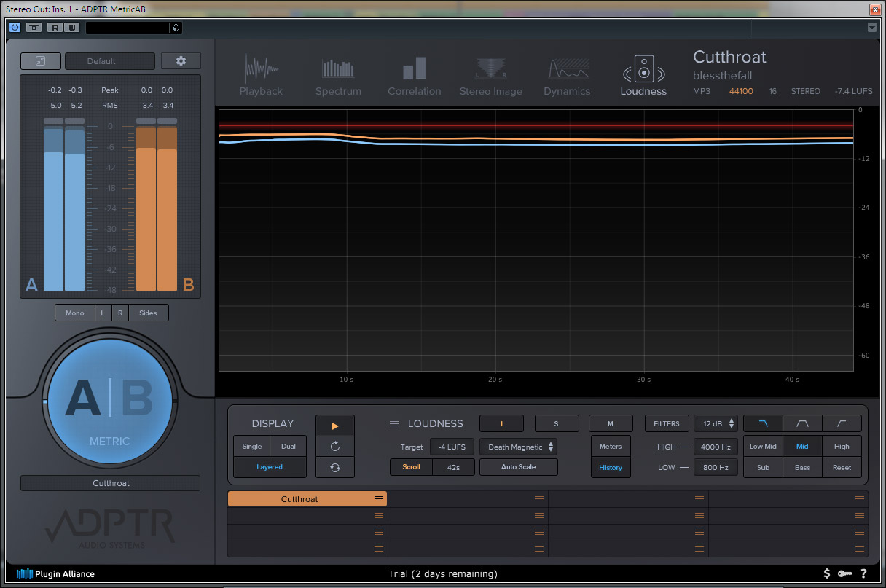Switch to the Dynamics view
The width and height of the screenshot is (886, 588).
[x=567, y=75]
